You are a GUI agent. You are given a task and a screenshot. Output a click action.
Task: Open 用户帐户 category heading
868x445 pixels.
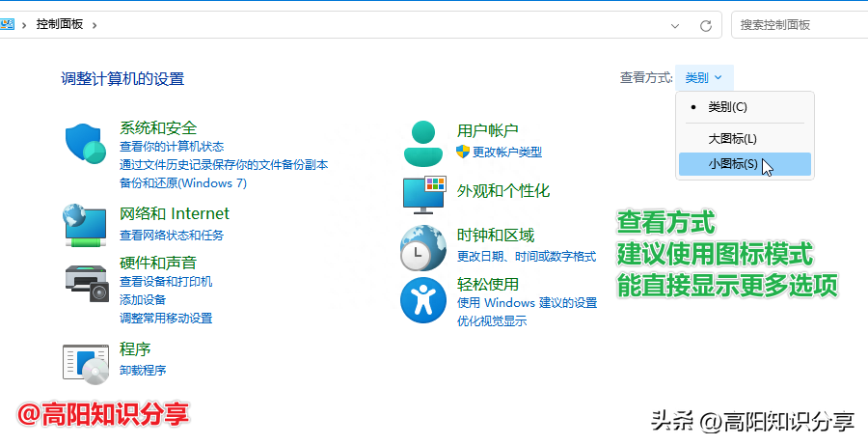[x=488, y=130]
